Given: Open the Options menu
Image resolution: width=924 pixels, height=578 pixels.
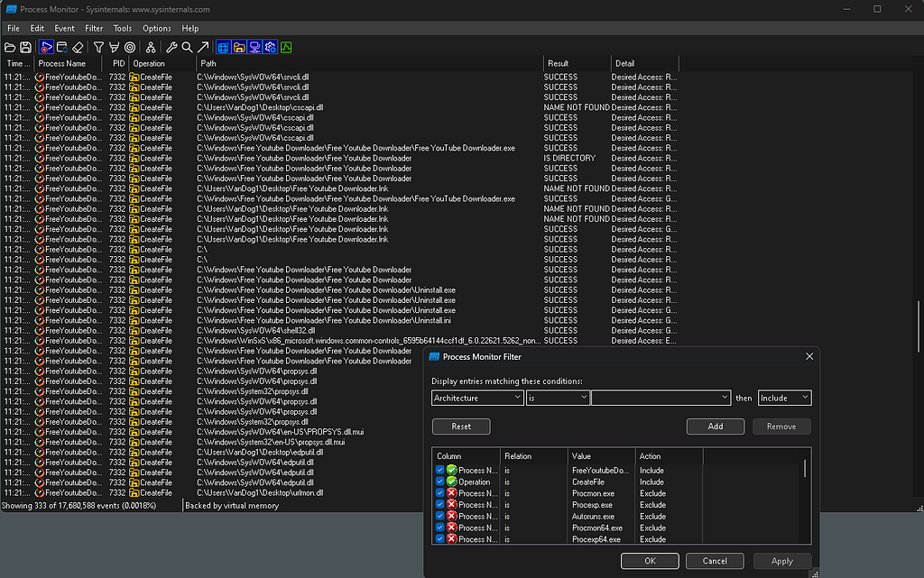Looking at the screenshot, I should [x=157, y=28].
